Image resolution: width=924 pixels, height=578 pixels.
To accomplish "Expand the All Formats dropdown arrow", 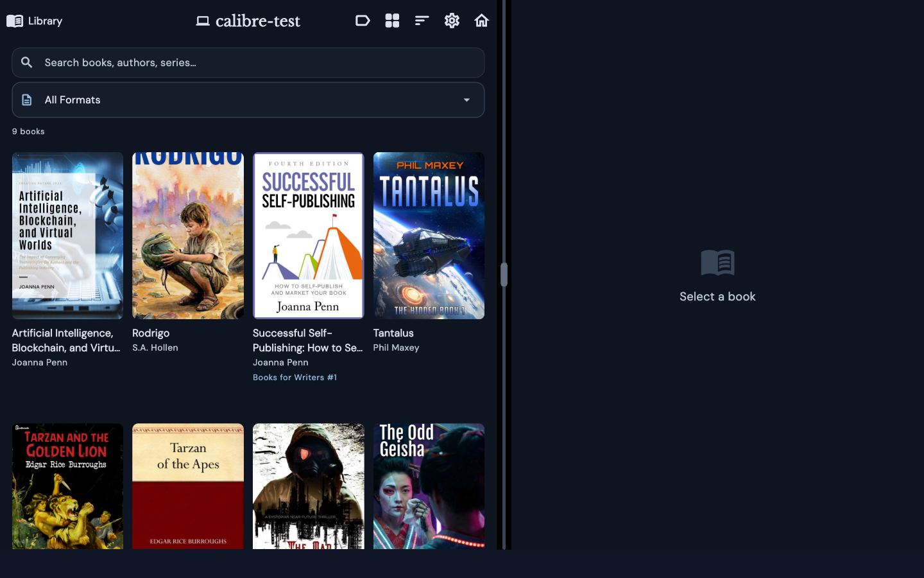I will 466,100.
